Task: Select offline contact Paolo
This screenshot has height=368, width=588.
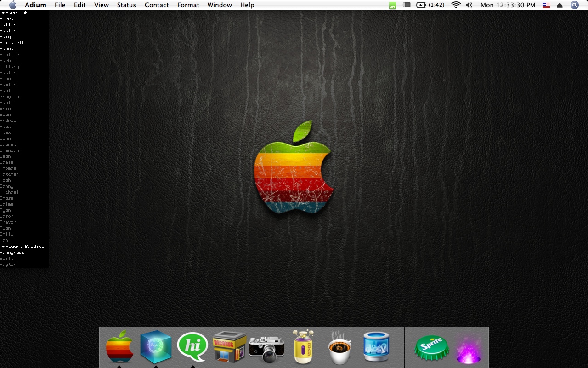Action: 7,103
